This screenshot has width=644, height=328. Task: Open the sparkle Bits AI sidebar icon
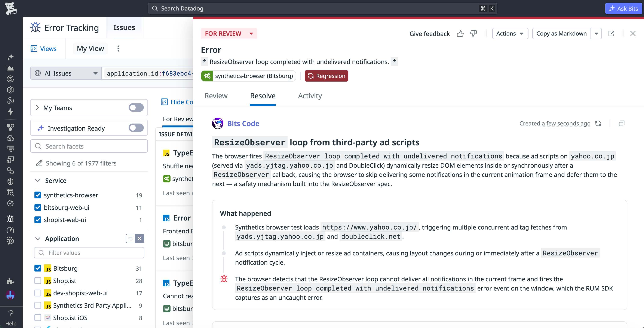[x=10, y=57]
